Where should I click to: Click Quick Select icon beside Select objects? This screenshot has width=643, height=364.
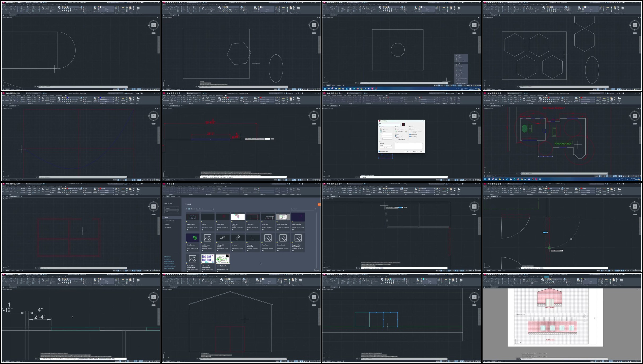point(406,131)
